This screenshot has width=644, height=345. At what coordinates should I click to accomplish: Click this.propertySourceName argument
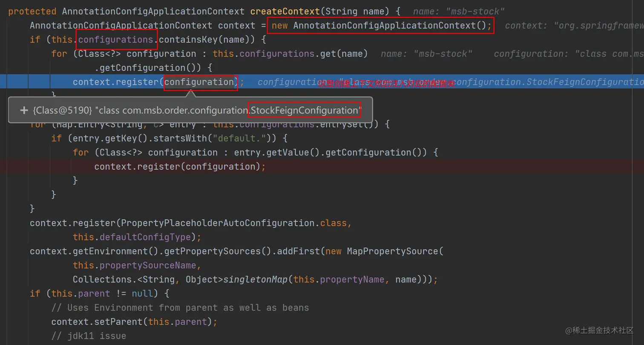tap(135, 265)
